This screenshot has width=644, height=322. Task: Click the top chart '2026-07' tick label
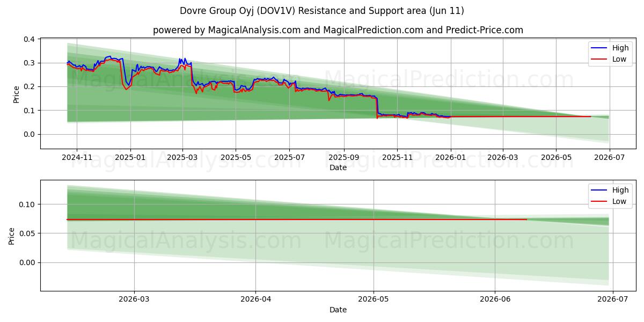pyautogui.click(x=610, y=157)
